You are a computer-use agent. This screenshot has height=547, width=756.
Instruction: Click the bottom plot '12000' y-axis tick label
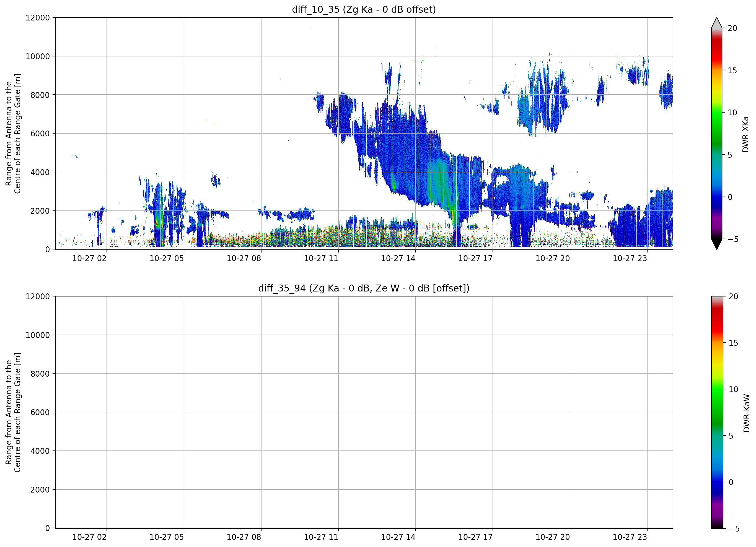(x=38, y=296)
